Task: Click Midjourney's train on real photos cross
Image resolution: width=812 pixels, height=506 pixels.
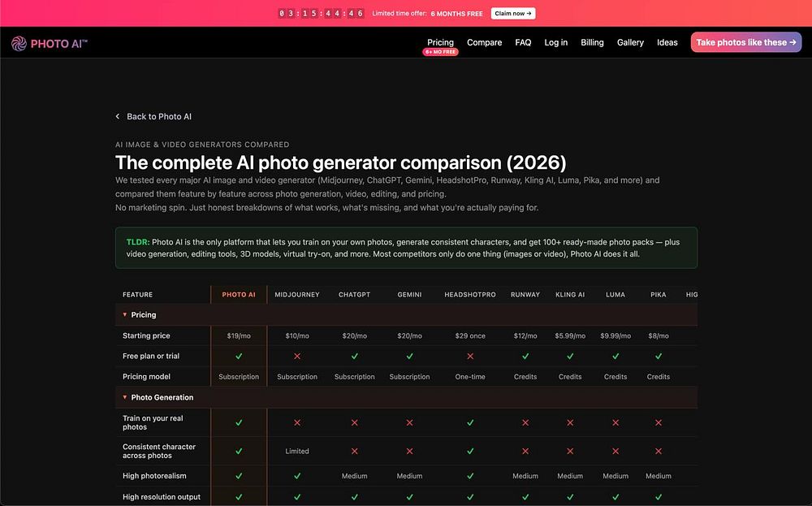Action: 297,422
